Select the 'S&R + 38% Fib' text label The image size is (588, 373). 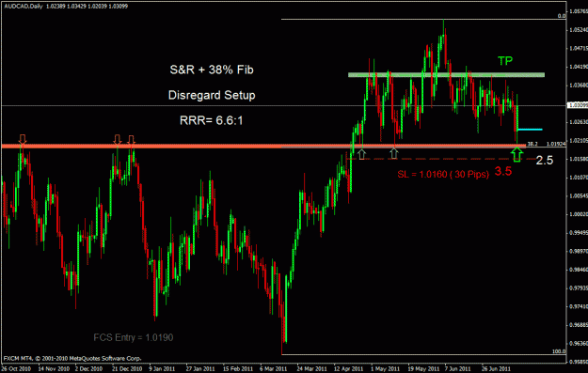212,70
